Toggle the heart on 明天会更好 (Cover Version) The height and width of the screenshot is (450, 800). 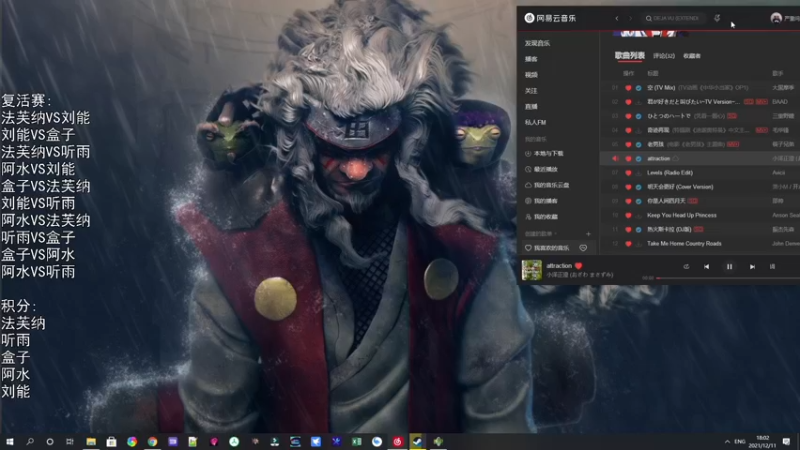point(628,187)
